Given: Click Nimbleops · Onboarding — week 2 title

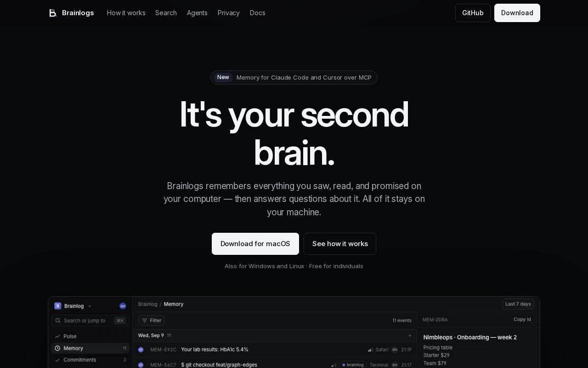Looking at the screenshot, I should click(470, 337).
